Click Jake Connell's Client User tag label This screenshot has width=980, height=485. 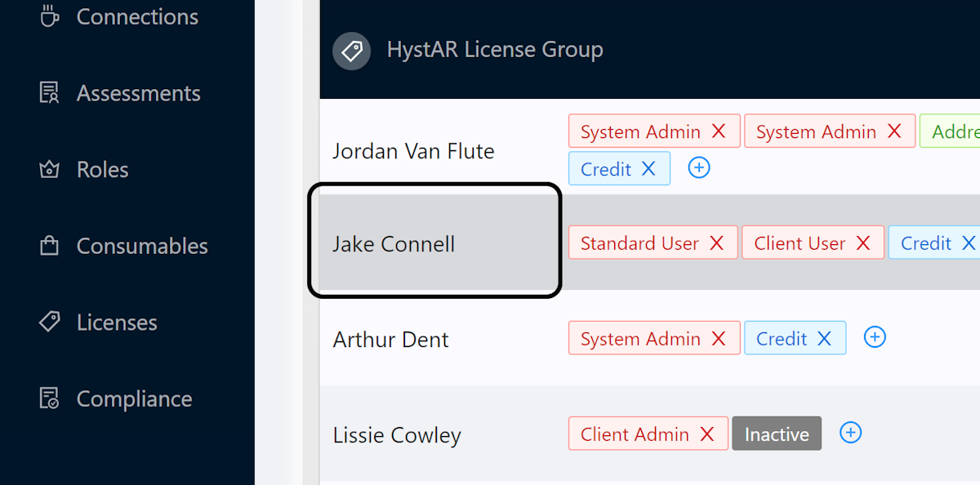click(800, 243)
